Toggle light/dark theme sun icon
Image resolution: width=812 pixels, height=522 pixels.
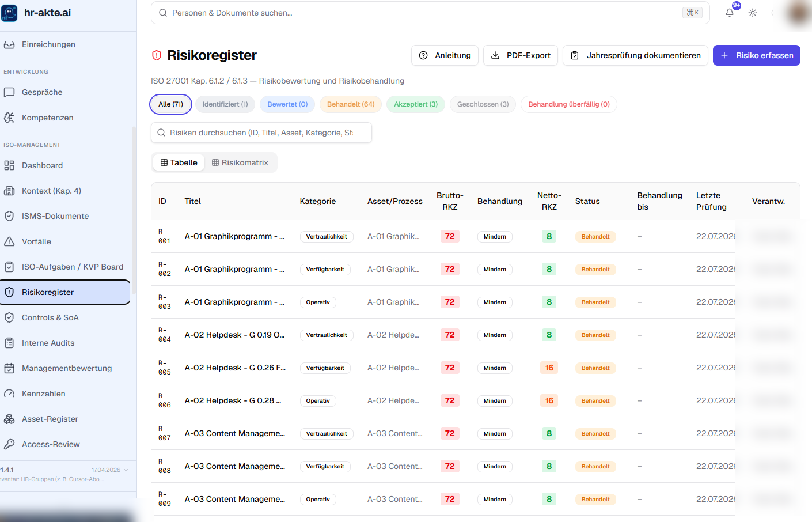click(x=753, y=13)
